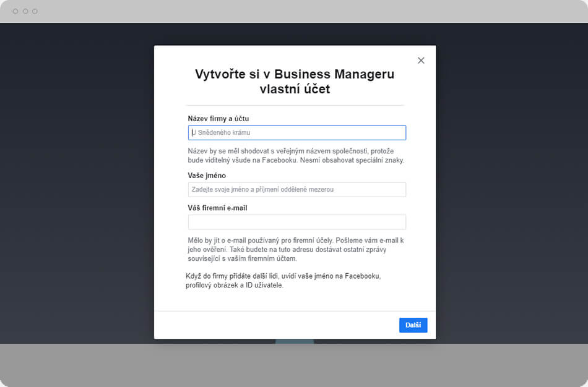Viewport: 588px width, 387px height.
Task: Click the Vaše jméno input field
Action: [296, 190]
